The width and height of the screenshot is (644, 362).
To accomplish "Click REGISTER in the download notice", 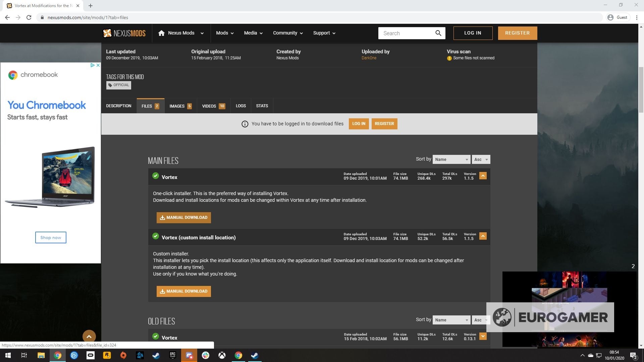I will (384, 124).
